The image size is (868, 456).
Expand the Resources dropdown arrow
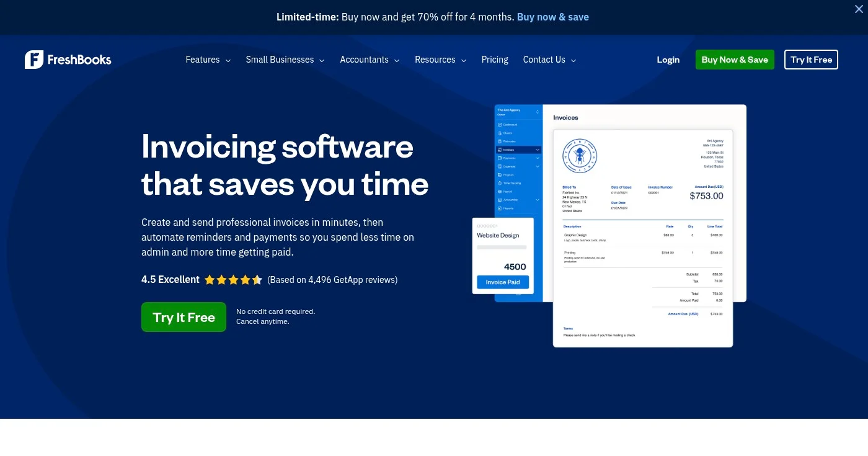coord(464,60)
